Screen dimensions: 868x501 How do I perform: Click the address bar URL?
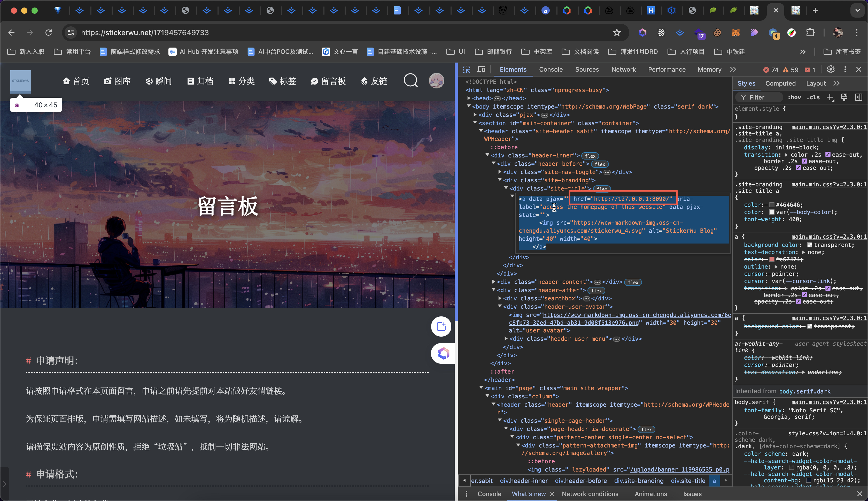[145, 32]
